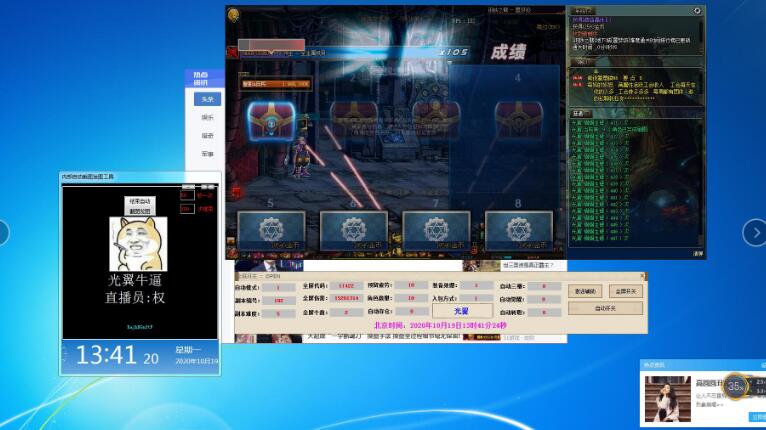766x430 pixels.
Task: Click 全屏开关 button in tool panel
Action: click(626, 291)
